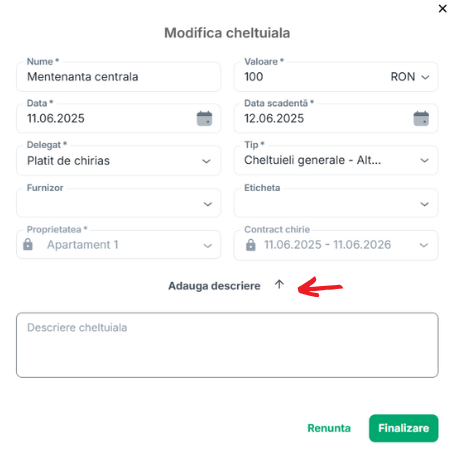Expand the Tip dropdown Cheltuieli generale
Image resolution: width=459 pixels, height=456 pixels.
coord(336,160)
